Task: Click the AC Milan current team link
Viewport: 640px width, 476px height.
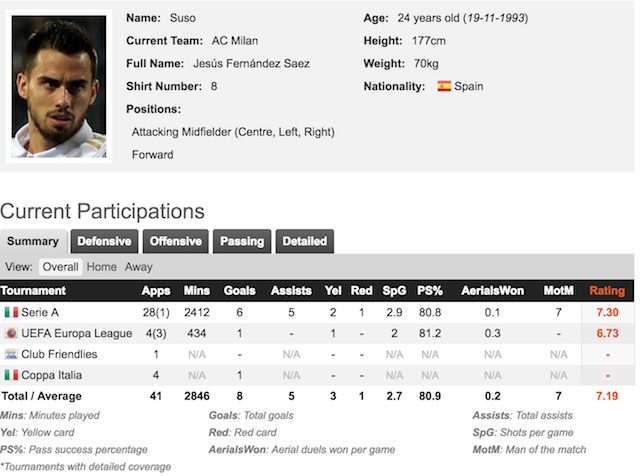Action: pos(235,41)
